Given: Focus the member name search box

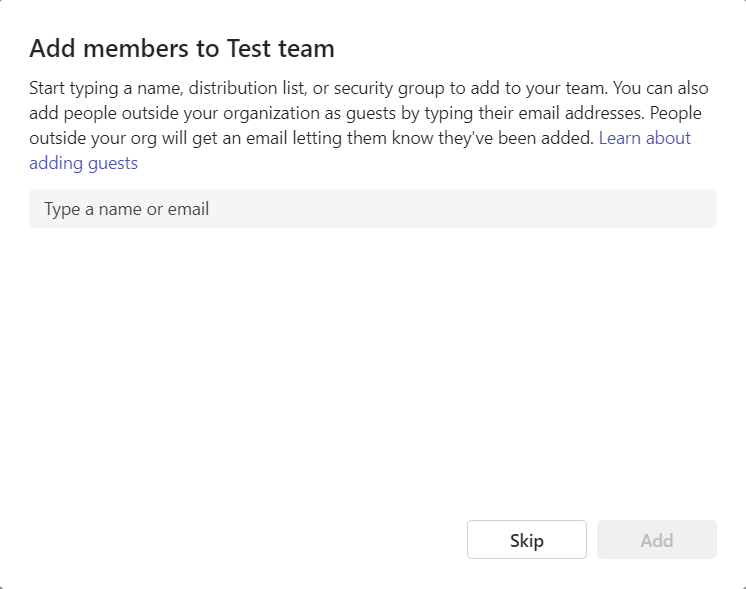Looking at the screenshot, I should coord(373,208).
